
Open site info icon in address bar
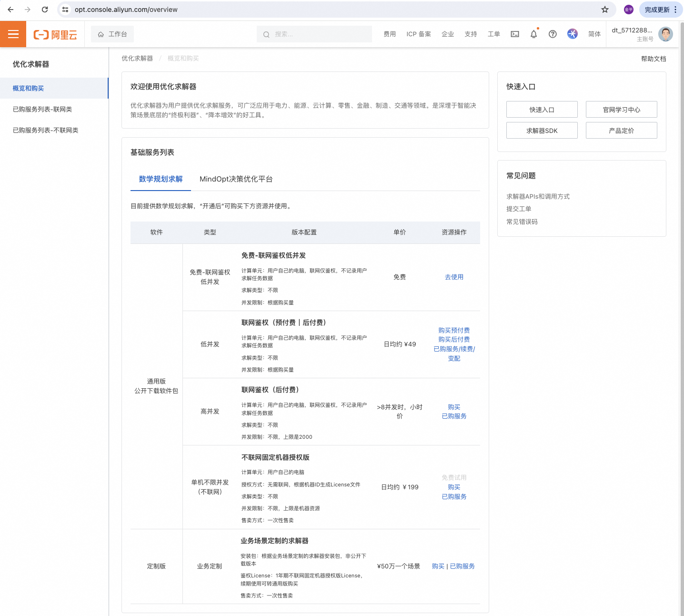tap(65, 10)
